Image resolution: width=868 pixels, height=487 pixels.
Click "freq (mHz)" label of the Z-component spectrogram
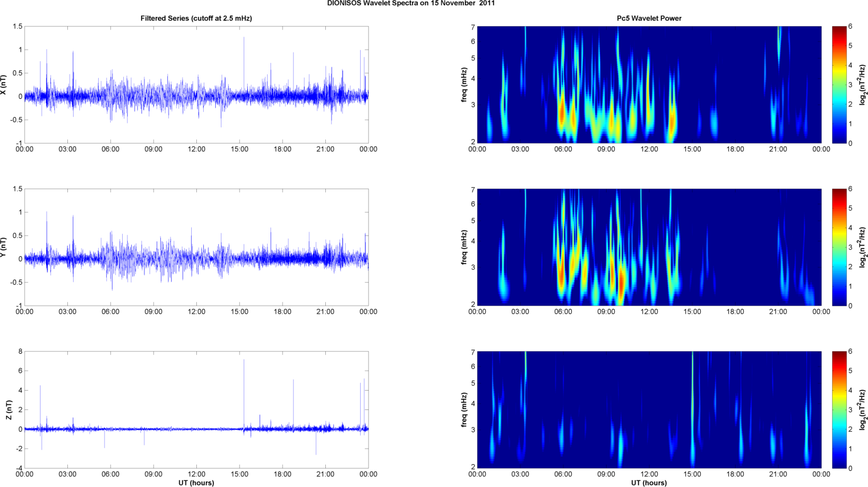pos(464,410)
